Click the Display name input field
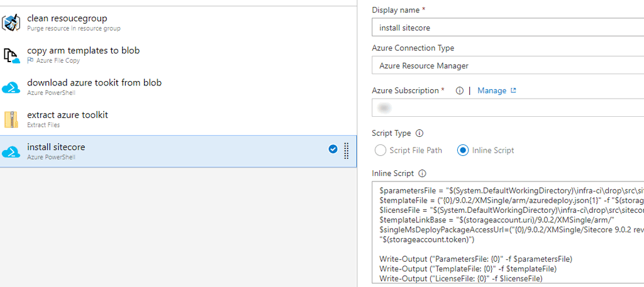Viewport: 644px width, 287px height. pyautogui.click(x=508, y=28)
